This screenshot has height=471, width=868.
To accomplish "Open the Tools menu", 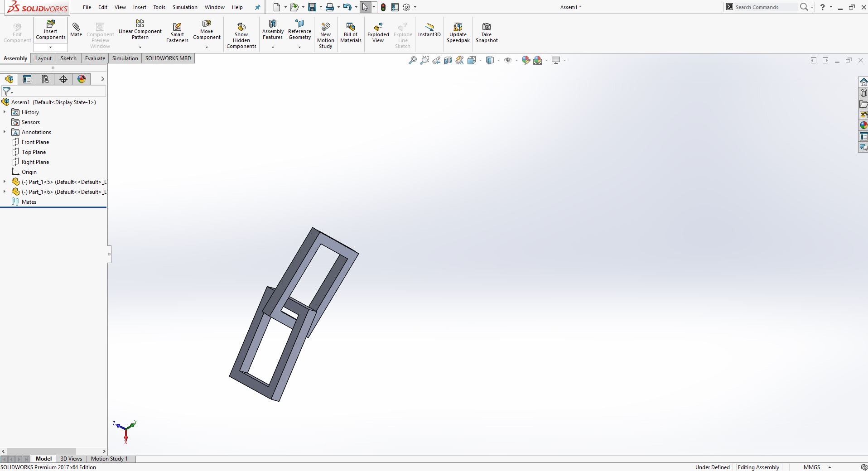I will (x=159, y=7).
